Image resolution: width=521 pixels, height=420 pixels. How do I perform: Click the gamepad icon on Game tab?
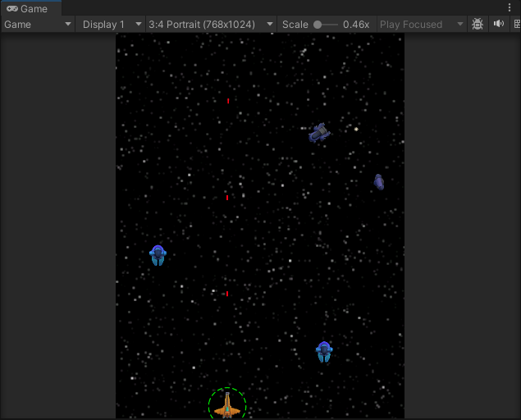pyautogui.click(x=12, y=9)
